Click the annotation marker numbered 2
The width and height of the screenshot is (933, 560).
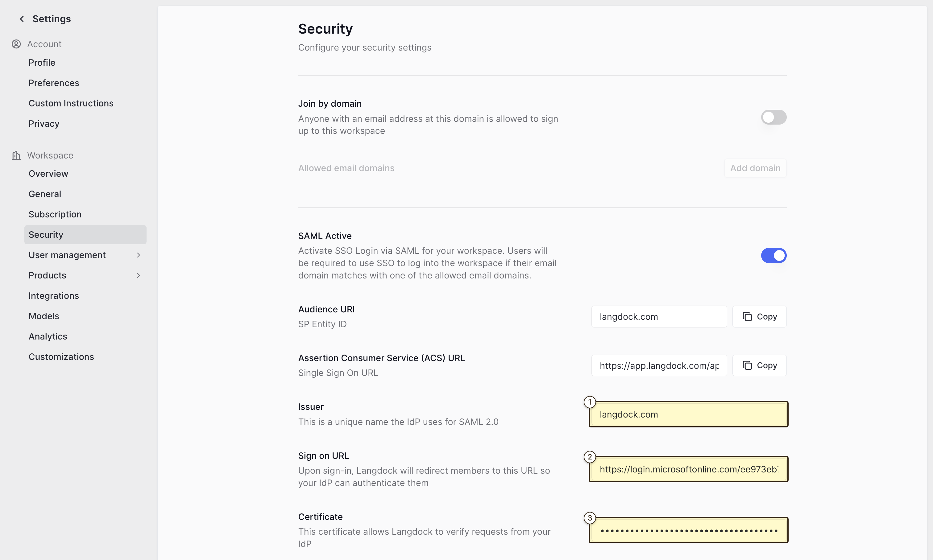(590, 457)
